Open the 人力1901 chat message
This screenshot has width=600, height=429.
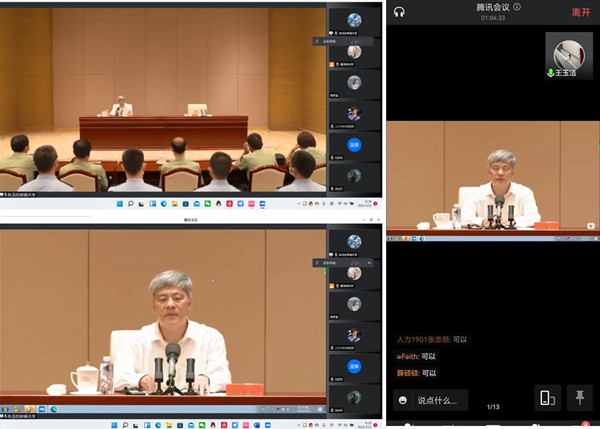[430, 339]
